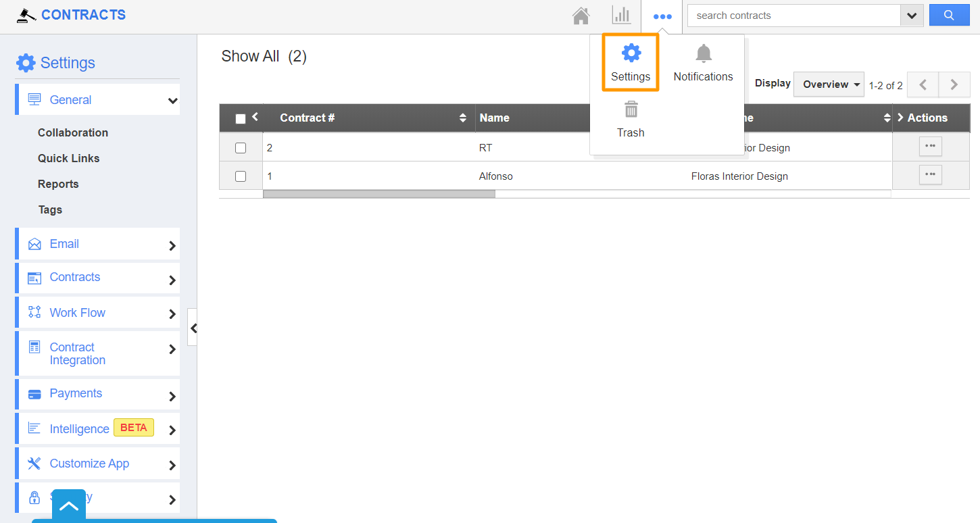The width and height of the screenshot is (980, 523).
Task: Open the Display Overview dropdown
Action: click(x=829, y=84)
